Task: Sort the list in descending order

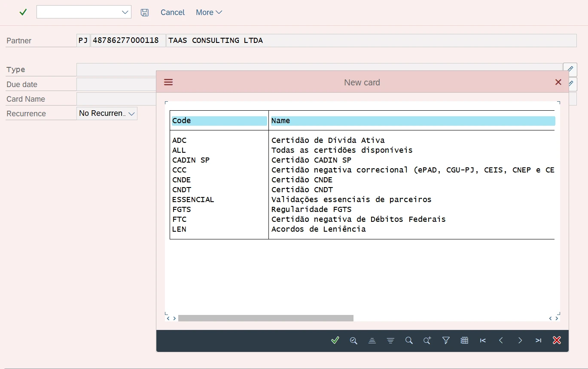Action: pyautogui.click(x=390, y=340)
